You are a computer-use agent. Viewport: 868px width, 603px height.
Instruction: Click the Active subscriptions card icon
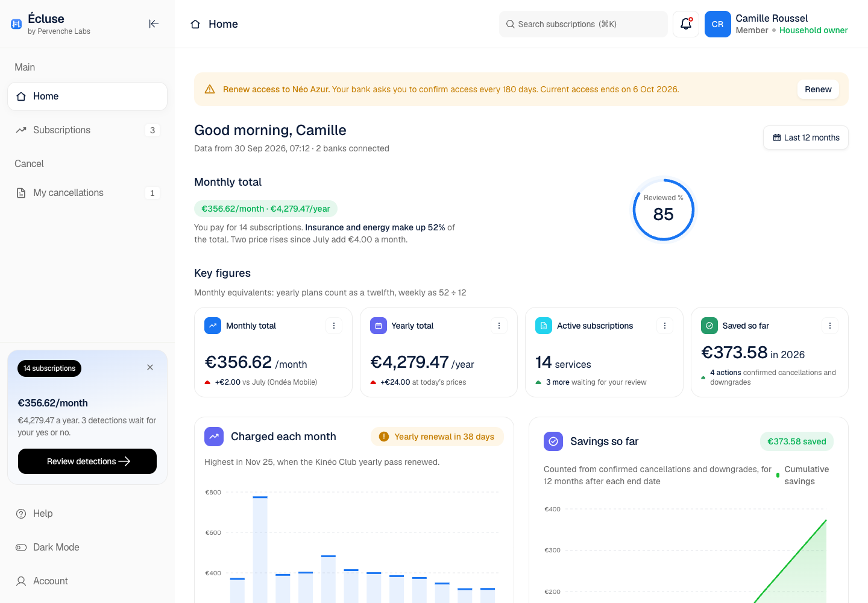543,326
